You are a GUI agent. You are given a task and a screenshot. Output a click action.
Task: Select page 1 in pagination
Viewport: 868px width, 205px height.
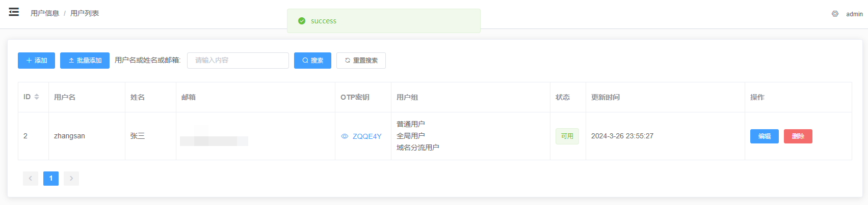[51, 179]
